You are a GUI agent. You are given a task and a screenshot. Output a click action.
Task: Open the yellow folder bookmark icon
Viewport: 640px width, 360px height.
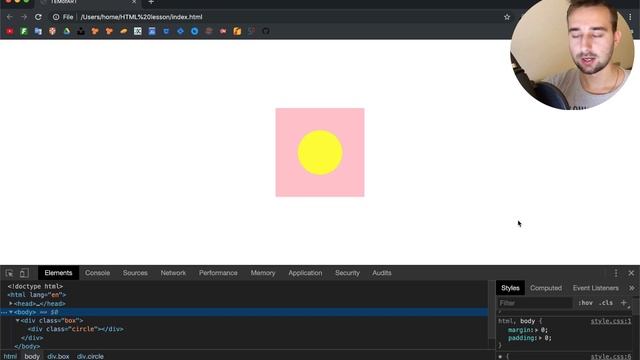coord(237,31)
